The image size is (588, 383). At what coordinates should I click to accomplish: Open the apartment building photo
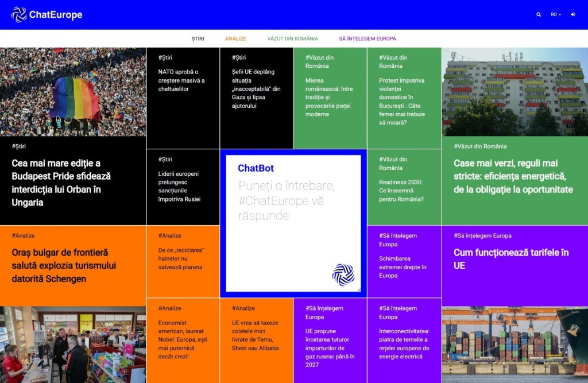click(514, 92)
